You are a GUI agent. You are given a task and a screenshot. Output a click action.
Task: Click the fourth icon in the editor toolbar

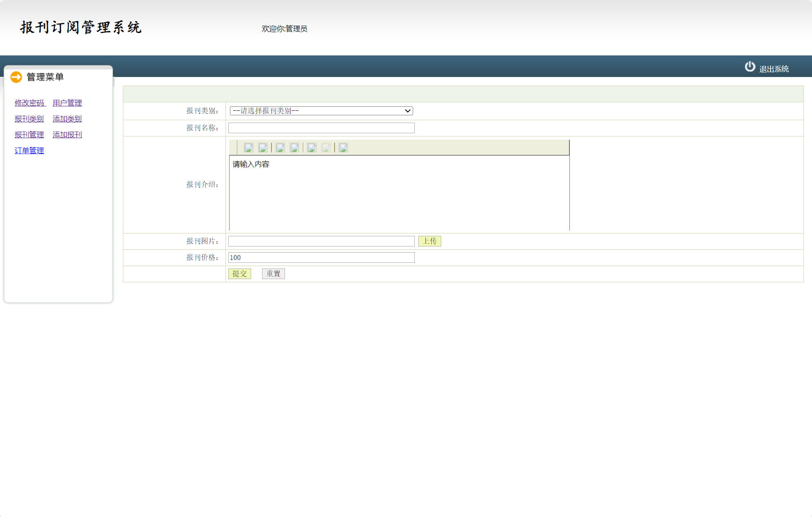[295, 147]
